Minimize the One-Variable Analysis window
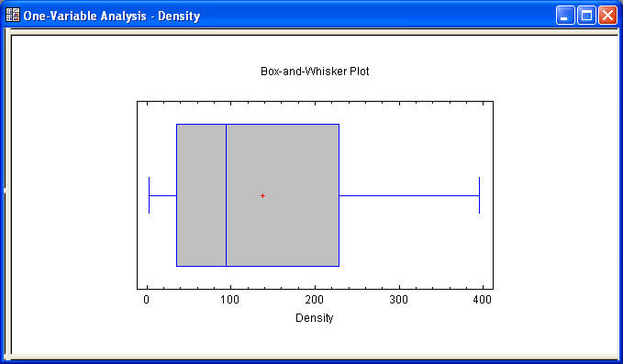 click(565, 16)
